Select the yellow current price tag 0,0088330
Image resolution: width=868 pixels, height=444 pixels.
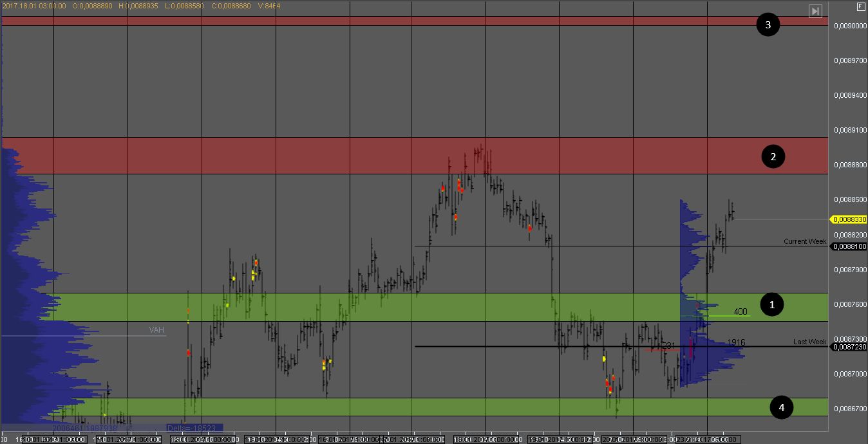[x=849, y=219]
